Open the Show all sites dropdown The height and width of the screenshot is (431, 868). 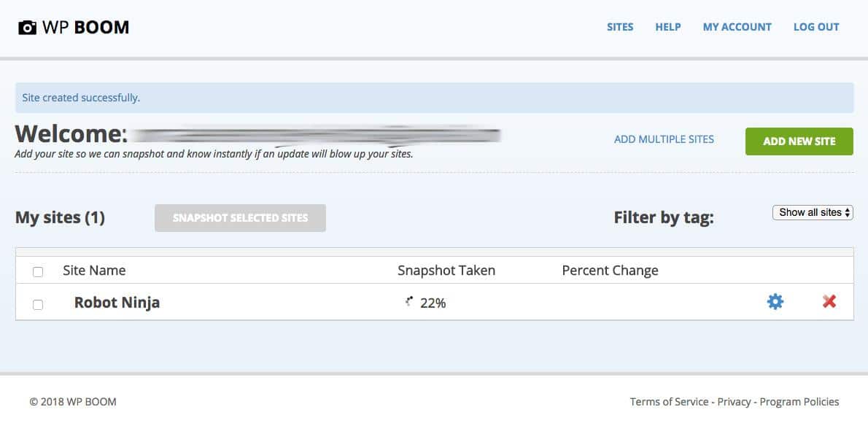[x=813, y=212]
